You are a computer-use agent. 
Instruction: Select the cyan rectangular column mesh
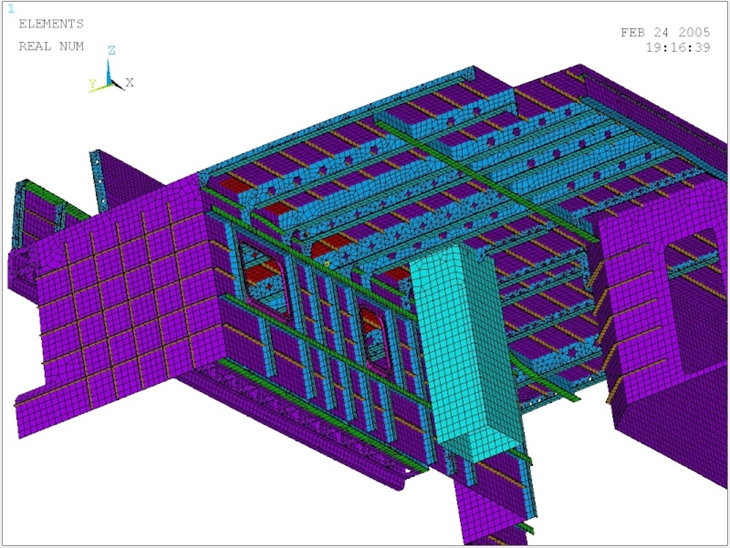466,354
